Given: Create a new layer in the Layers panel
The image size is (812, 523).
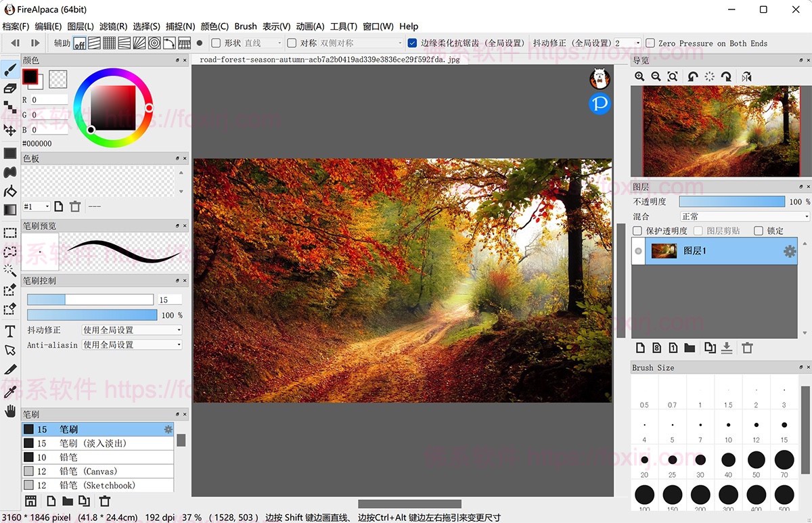Looking at the screenshot, I should [x=640, y=347].
